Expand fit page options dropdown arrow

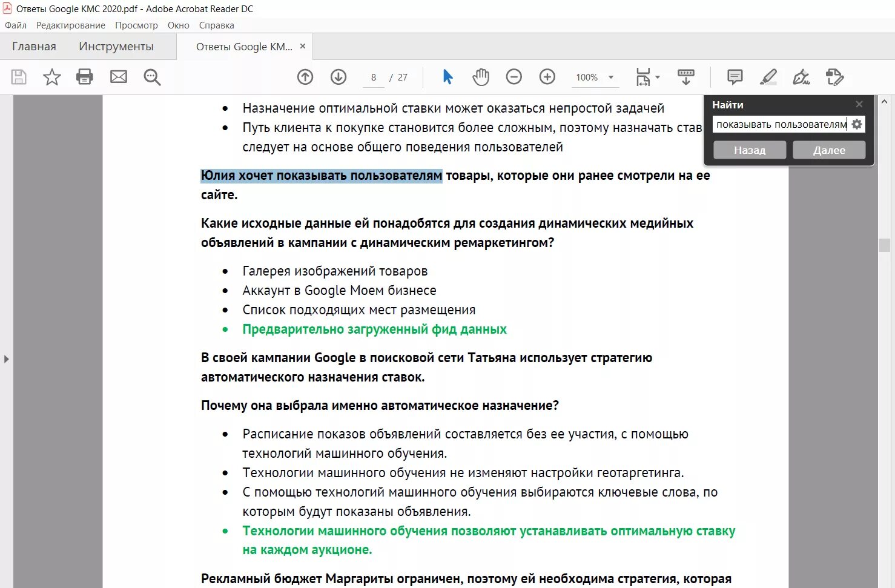658,77
